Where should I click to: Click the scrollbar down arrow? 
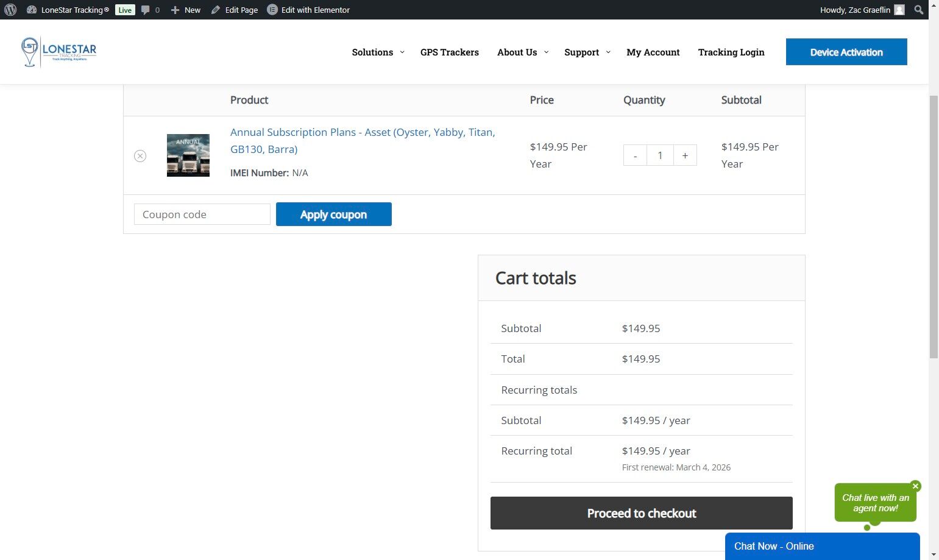pyautogui.click(x=934, y=555)
